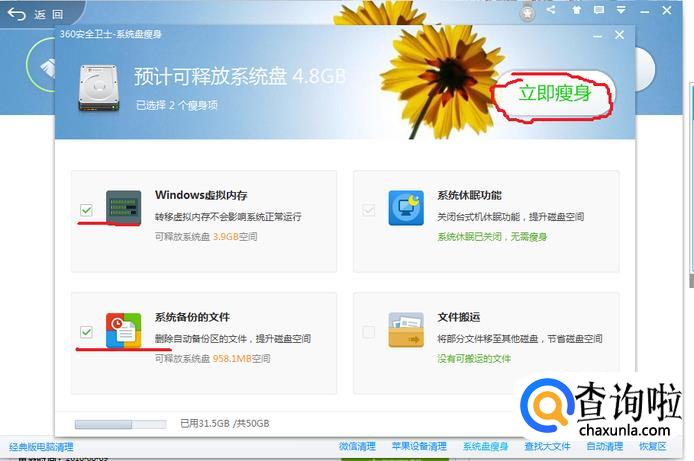Uncheck the Windows虚拟内存 checkbox
The image size is (694, 461).
(86, 210)
